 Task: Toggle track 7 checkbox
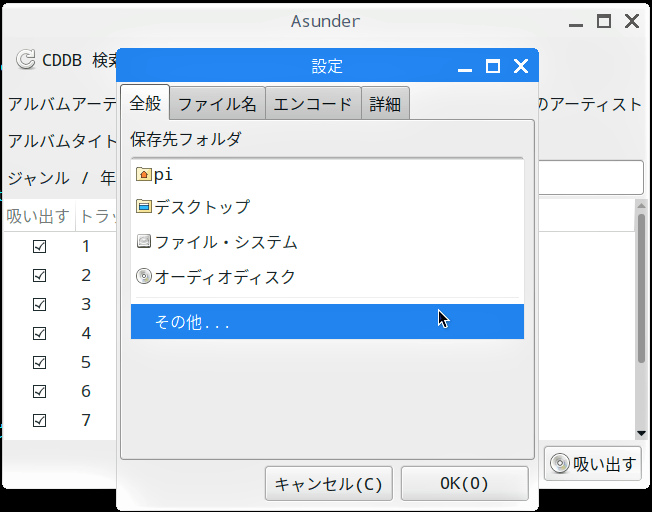point(40,420)
